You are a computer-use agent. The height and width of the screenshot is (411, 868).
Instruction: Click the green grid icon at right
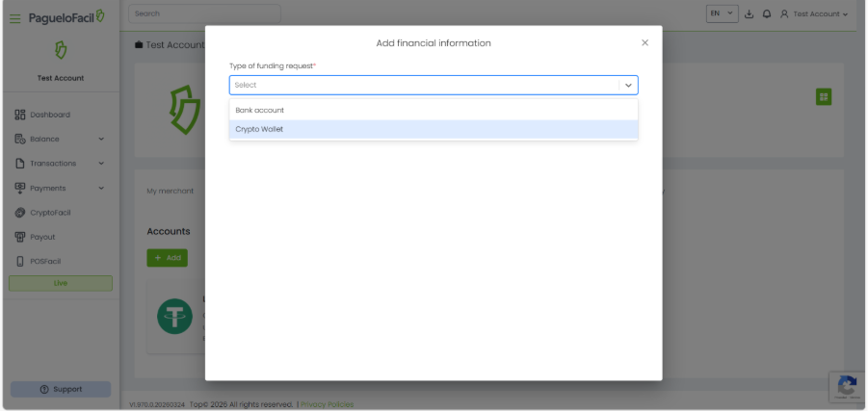coord(823,96)
